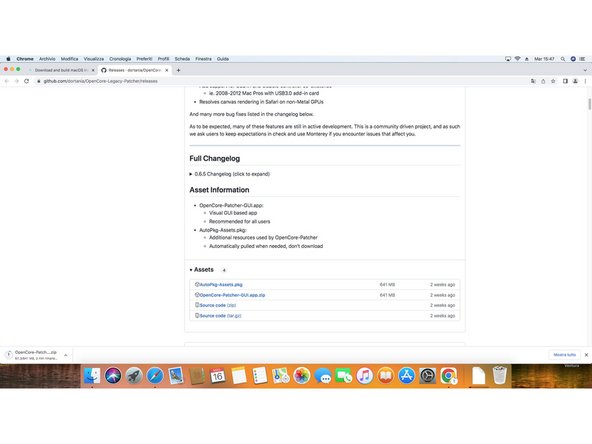Click the Chrome back arrow
The height and width of the screenshot is (444, 592).
[6, 81]
